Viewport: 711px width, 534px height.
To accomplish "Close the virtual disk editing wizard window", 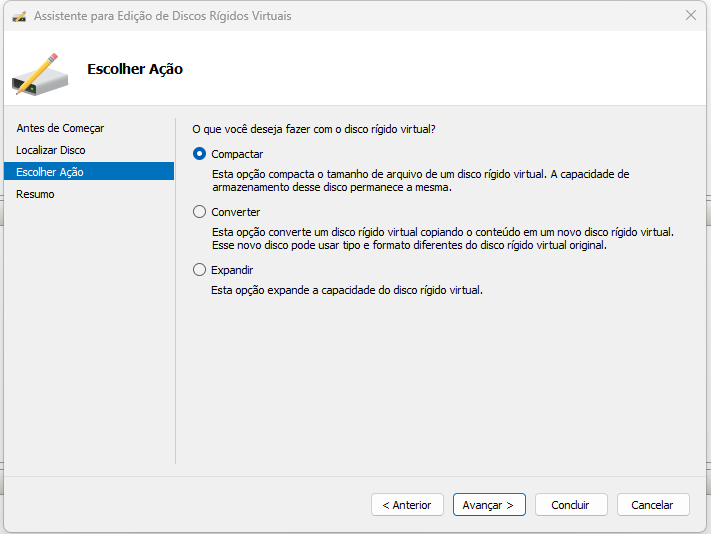I will click(690, 16).
